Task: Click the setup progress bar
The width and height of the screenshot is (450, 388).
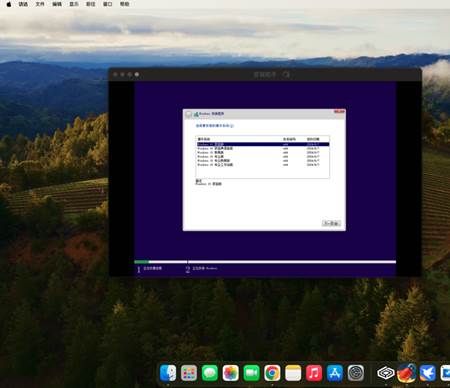Action: [x=265, y=262]
